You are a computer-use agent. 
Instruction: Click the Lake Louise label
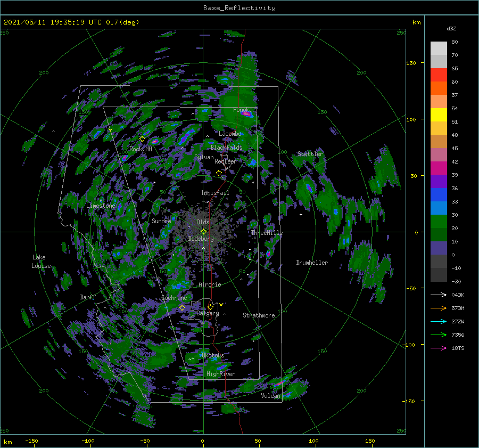click(x=41, y=262)
